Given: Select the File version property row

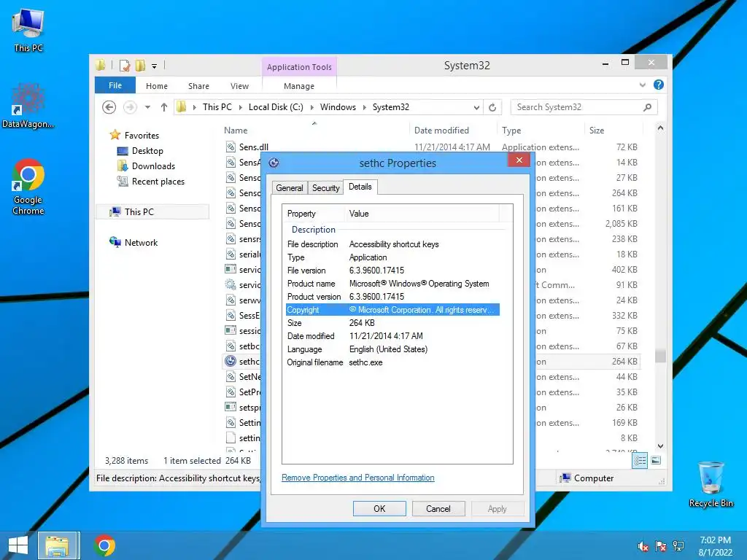Looking at the screenshot, I should click(x=392, y=271).
